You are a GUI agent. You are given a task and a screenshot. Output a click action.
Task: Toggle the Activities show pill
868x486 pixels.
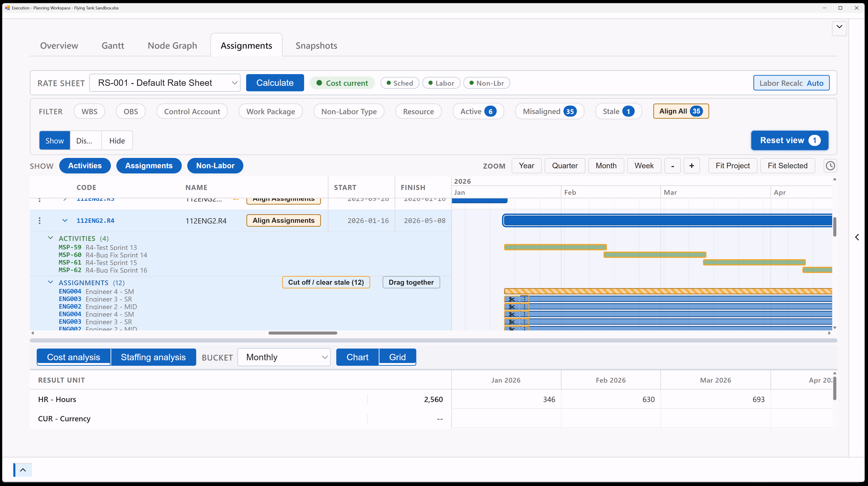tap(85, 166)
